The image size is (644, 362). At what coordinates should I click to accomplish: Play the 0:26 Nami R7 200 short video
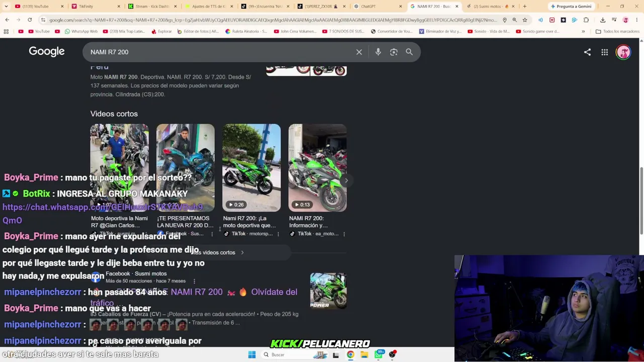(x=252, y=167)
